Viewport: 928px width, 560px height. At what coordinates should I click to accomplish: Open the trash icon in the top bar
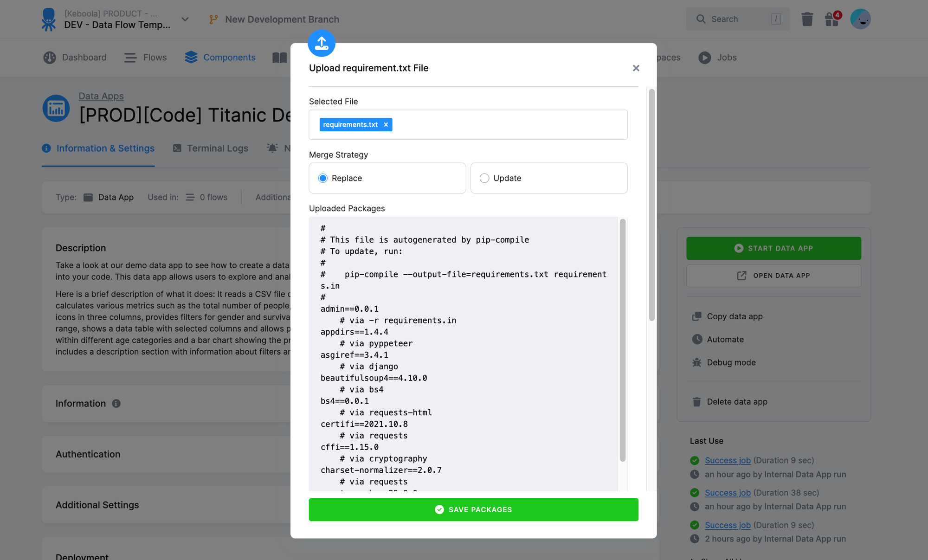[807, 19]
